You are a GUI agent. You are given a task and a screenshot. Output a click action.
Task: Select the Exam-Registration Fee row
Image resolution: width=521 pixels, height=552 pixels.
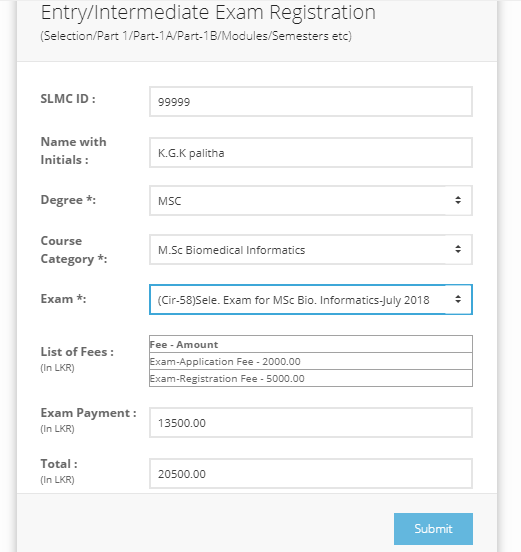click(310, 378)
